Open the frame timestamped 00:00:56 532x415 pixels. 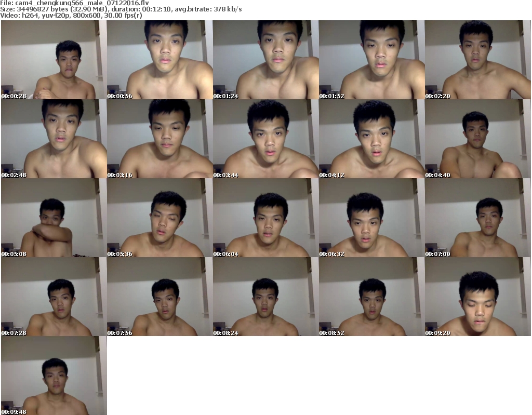[x=160, y=60]
